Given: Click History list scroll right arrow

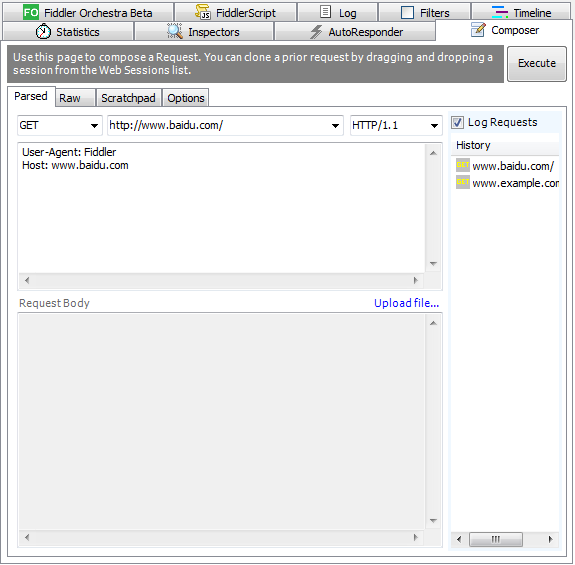Looking at the screenshot, I should point(550,539).
